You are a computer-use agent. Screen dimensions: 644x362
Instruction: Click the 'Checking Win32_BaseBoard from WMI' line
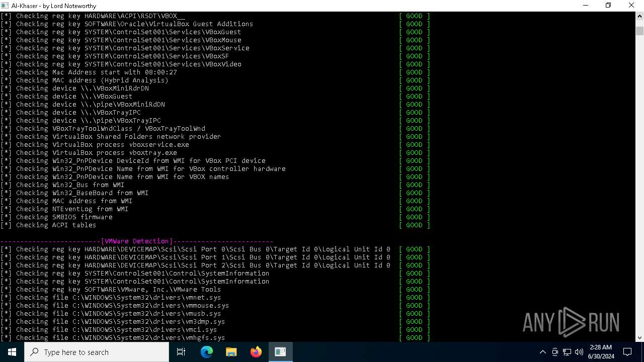coord(74,193)
